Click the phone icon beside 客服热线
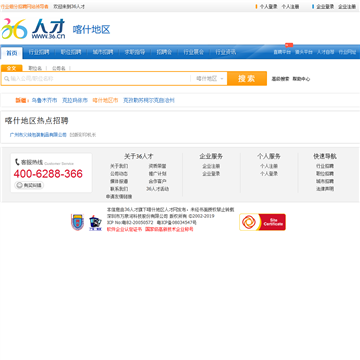This screenshot has width=360, height=360. pyautogui.click(x=17, y=162)
